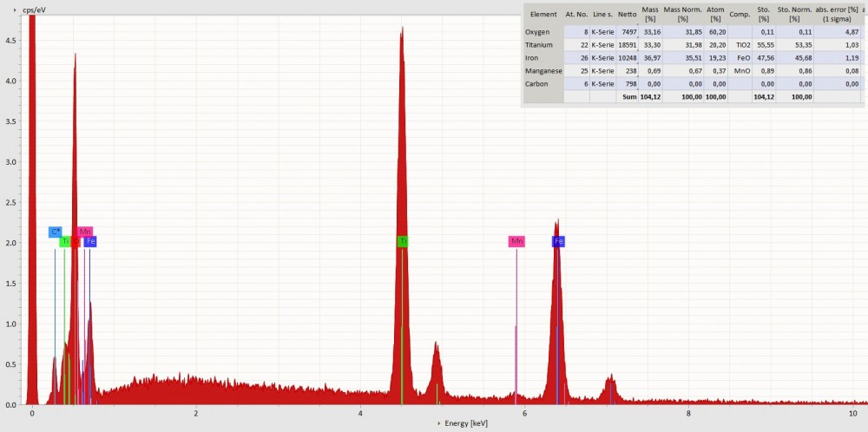
Task: Click the blue C* carbon peak label
Action: coord(55,232)
